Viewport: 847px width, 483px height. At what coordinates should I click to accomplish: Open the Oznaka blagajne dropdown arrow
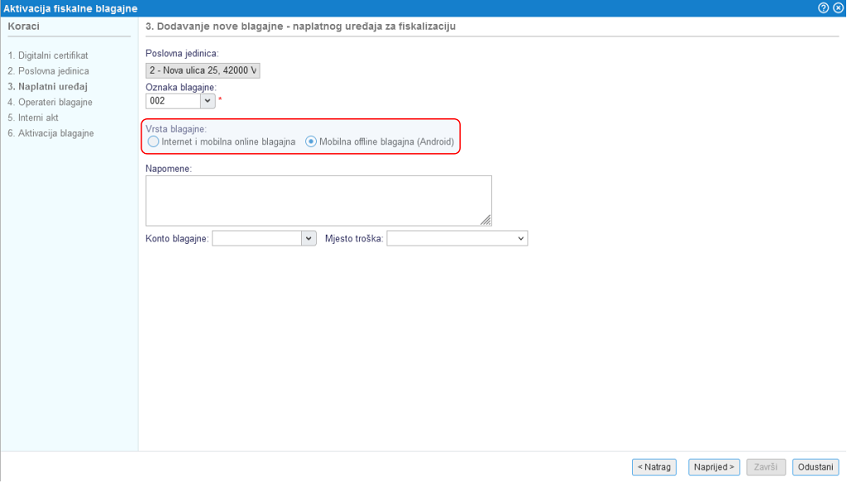tap(208, 101)
